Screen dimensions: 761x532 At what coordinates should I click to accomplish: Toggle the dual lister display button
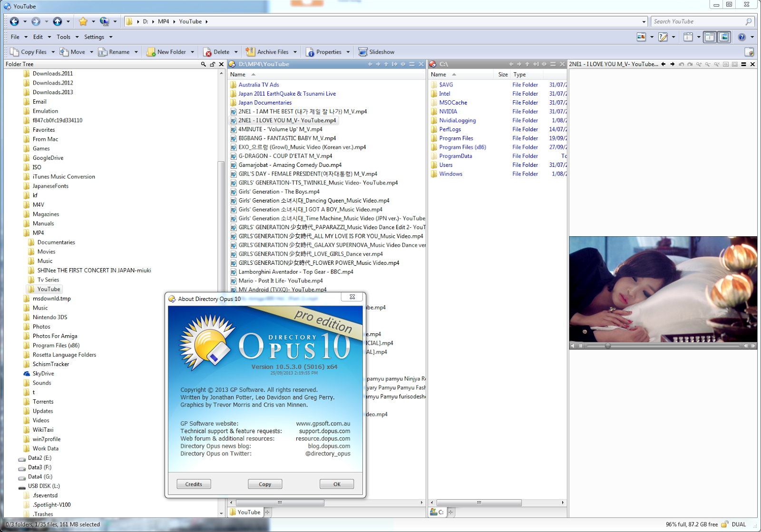(710, 37)
